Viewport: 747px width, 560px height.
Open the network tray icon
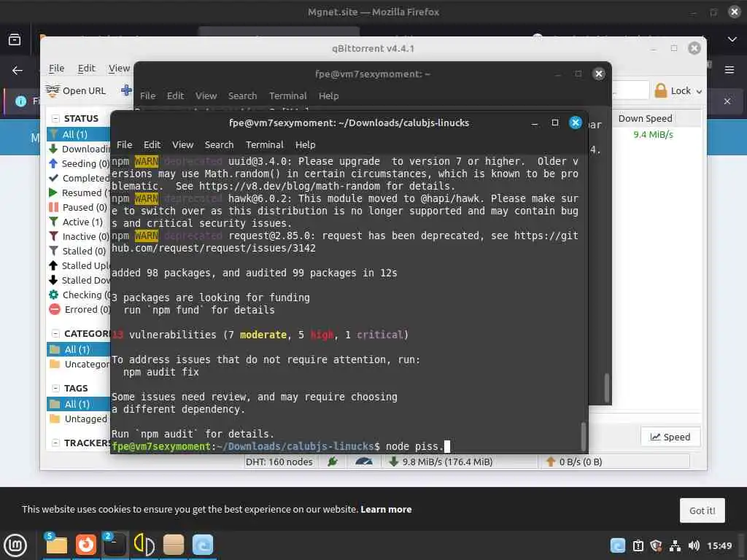coord(675,545)
